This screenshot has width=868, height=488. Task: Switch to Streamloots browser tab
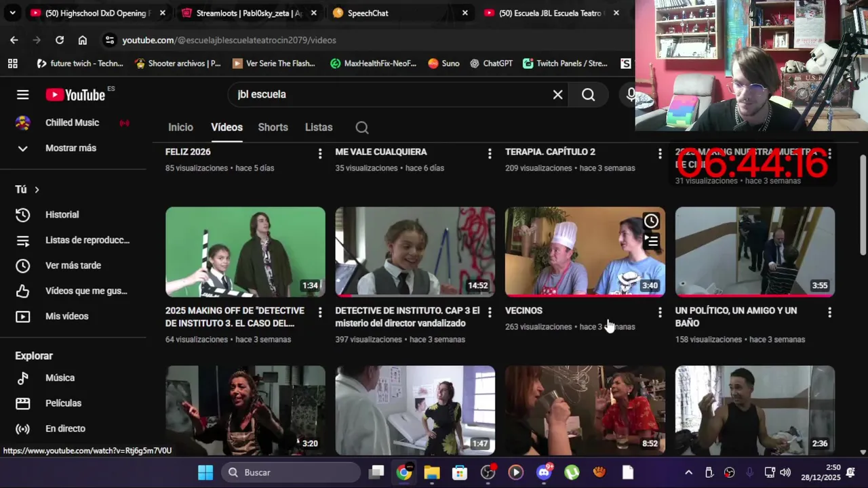pyautogui.click(x=249, y=13)
